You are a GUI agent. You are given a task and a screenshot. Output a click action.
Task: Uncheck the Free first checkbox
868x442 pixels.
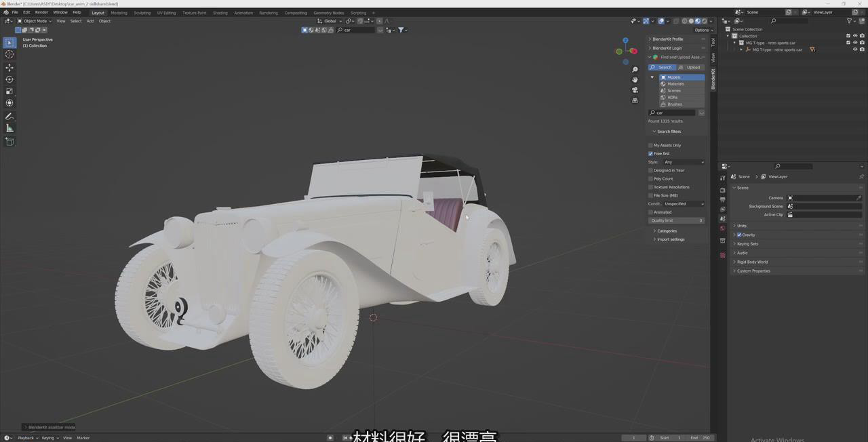(650, 154)
